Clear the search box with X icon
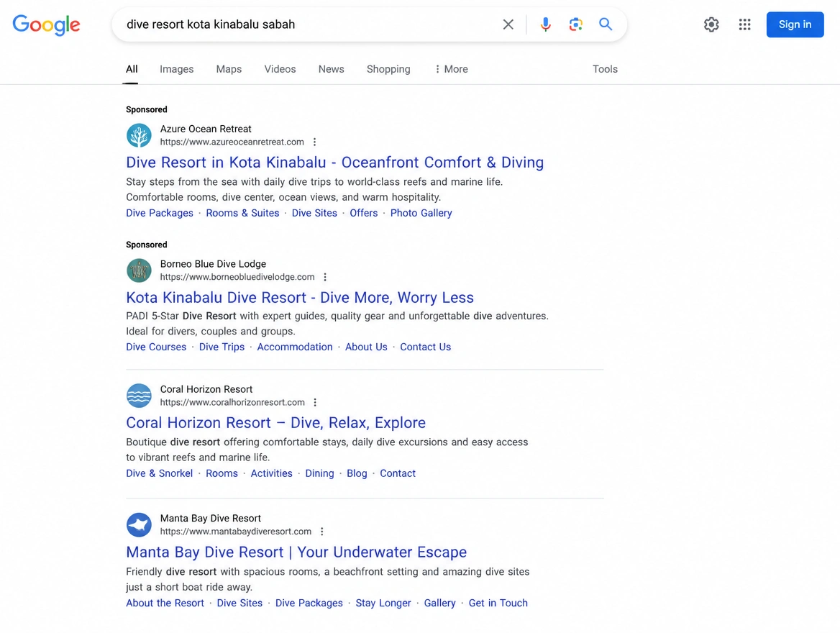Screen dimensions: 840x633 coord(508,24)
